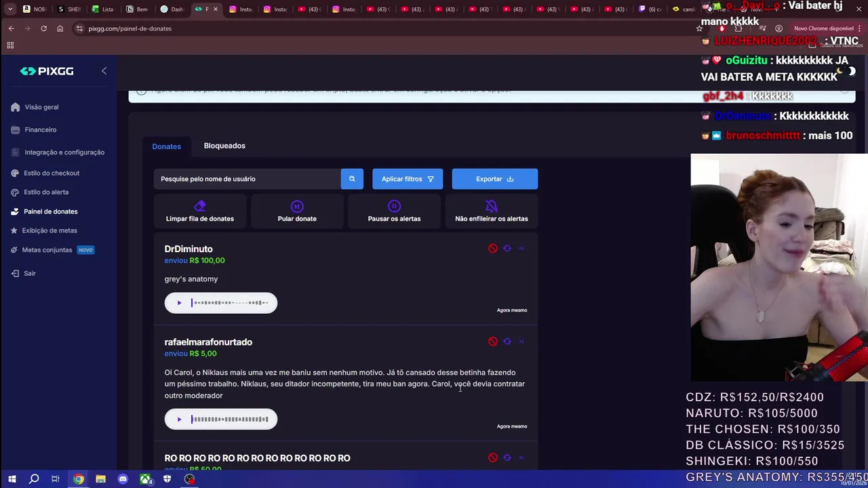Click the R$ 5,00 donation amount
The image size is (868, 488).
click(x=203, y=354)
